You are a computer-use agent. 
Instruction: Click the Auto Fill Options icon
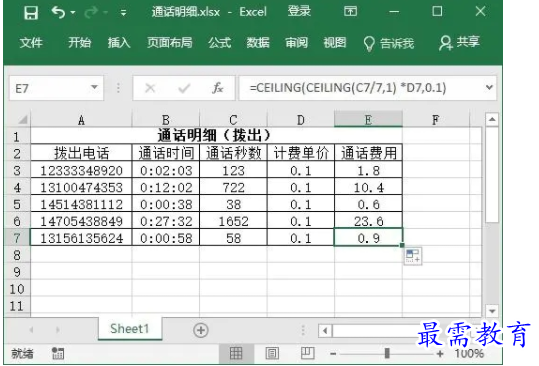[412, 256]
